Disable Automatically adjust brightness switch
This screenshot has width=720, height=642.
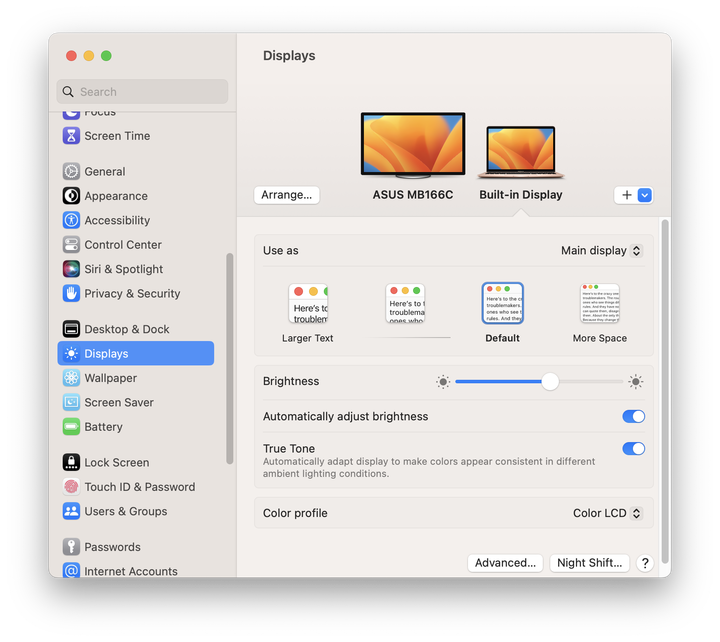tap(633, 416)
